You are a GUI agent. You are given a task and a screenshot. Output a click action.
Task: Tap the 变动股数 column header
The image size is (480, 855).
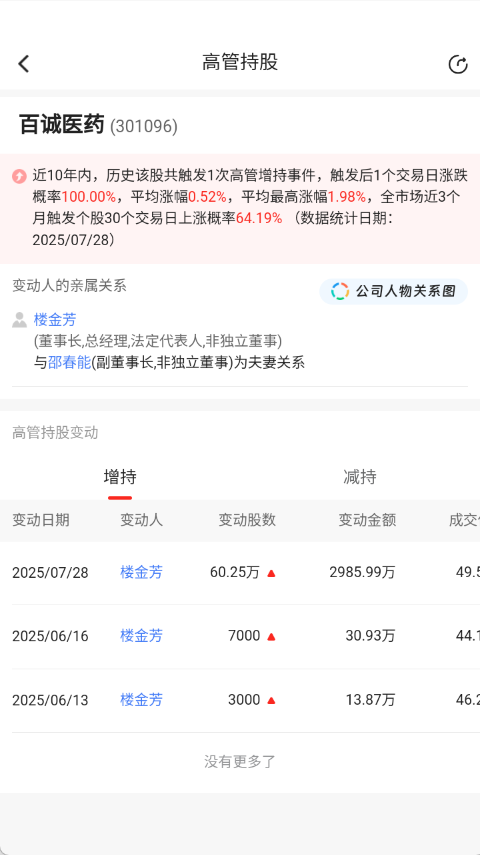click(247, 520)
